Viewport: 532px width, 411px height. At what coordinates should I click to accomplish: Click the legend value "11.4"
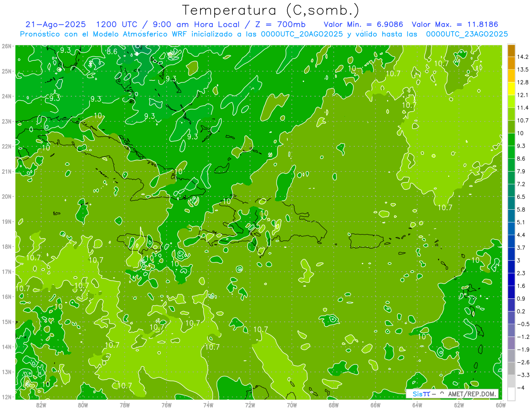pyautogui.click(x=523, y=108)
